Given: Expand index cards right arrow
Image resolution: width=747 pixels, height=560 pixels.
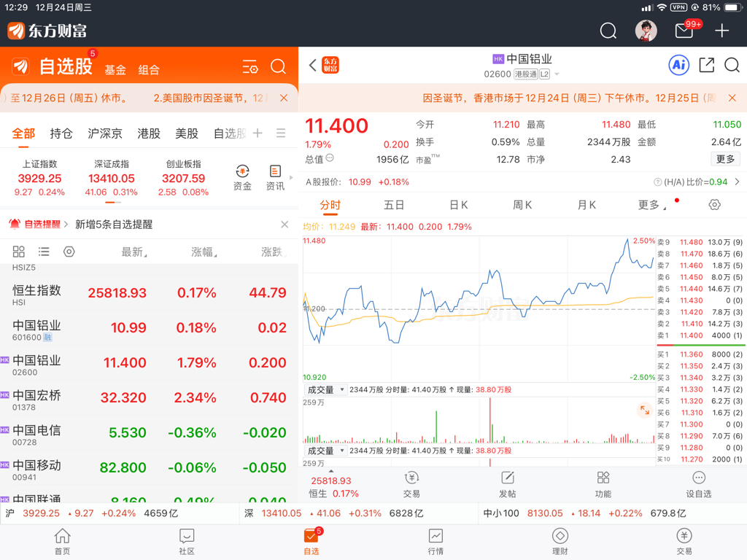Looking at the screenshot, I should click(x=291, y=178).
